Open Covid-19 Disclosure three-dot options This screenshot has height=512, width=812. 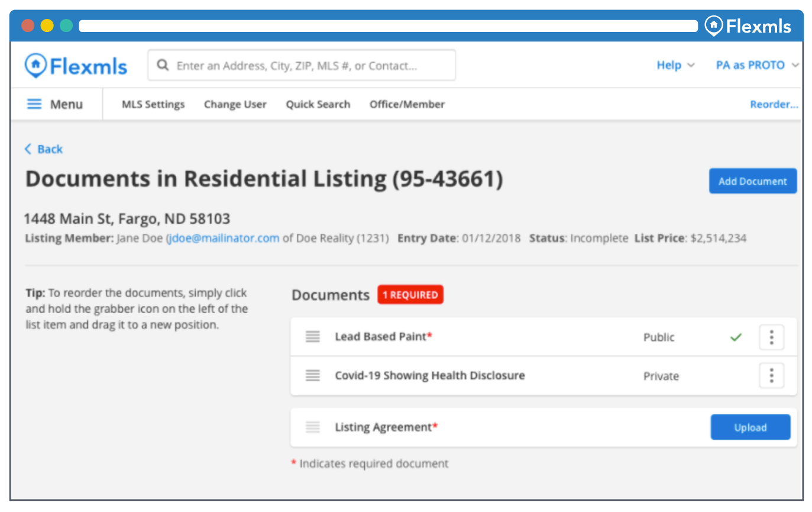pos(771,375)
